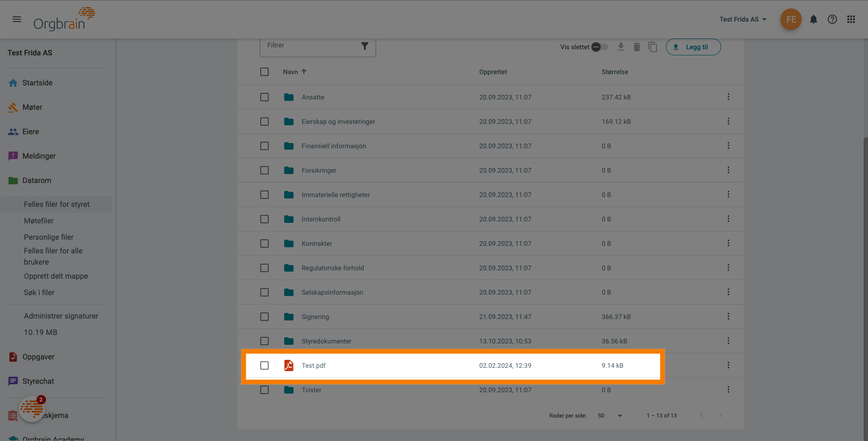Open more options for Internkontroll row
Screen dimensions: 868x441
728,219
